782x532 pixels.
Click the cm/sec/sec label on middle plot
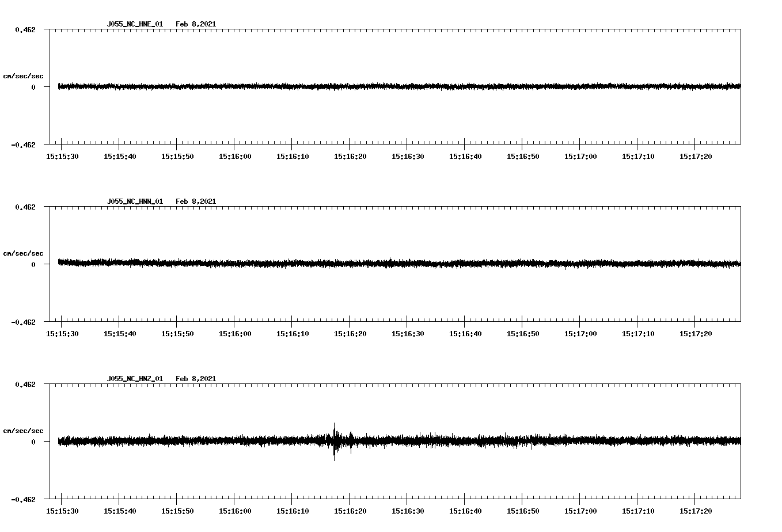[24, 253]
